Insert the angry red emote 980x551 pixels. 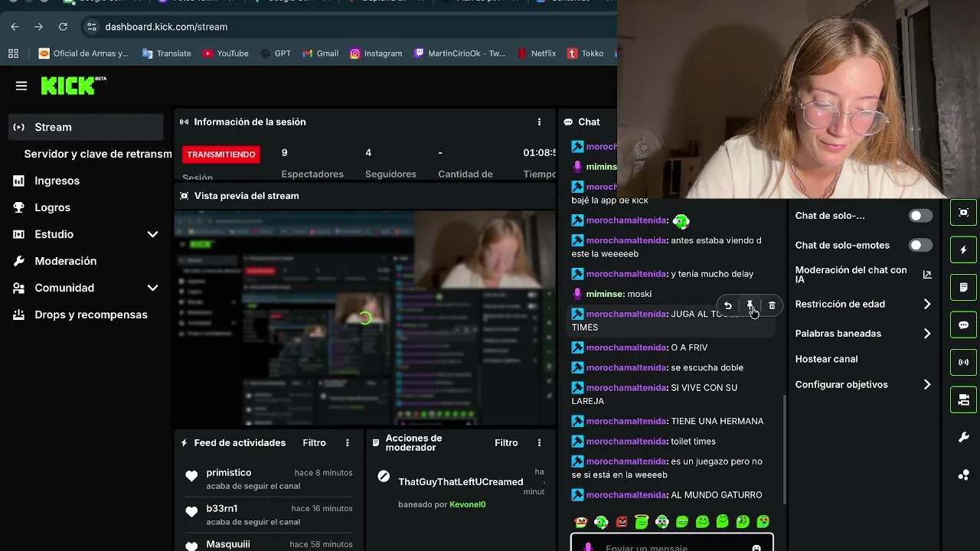click(622, 522)
